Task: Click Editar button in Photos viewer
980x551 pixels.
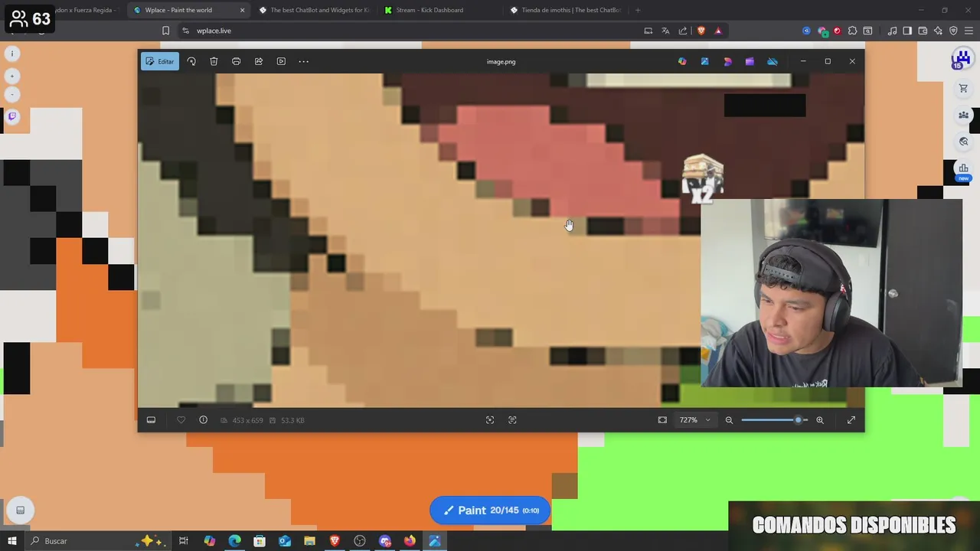Action: point(159,61)
